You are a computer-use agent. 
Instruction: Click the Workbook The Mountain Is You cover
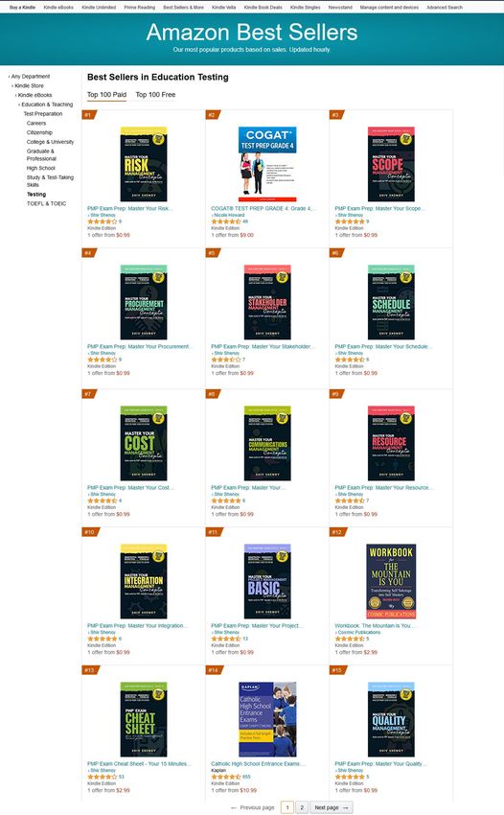[391, 581]
